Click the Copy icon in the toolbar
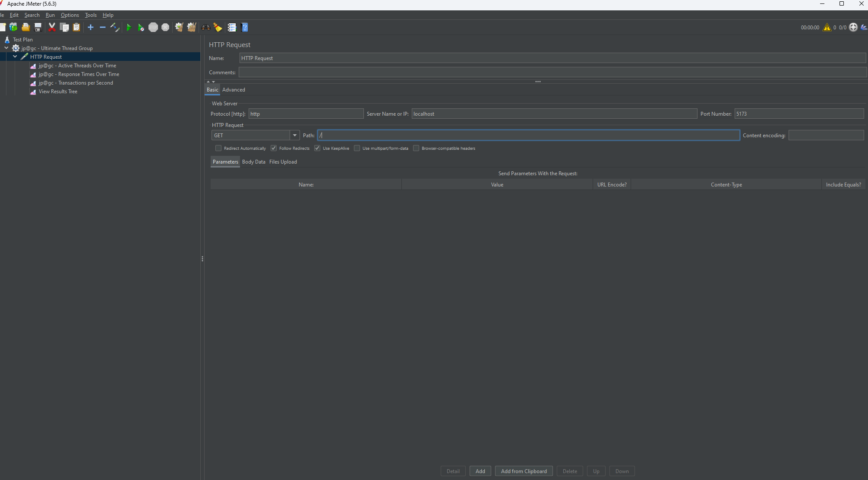Viewport: 868px width, 480px height. 64,27
